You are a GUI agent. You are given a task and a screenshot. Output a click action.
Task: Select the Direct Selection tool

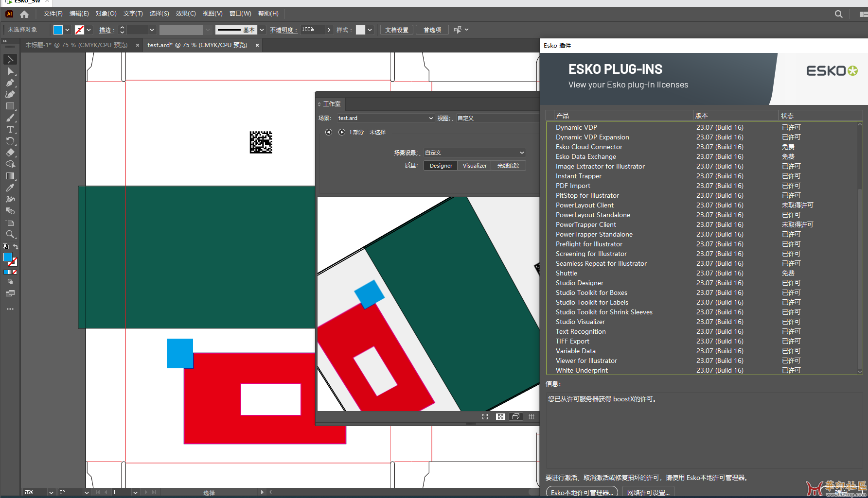coord(10,71)
